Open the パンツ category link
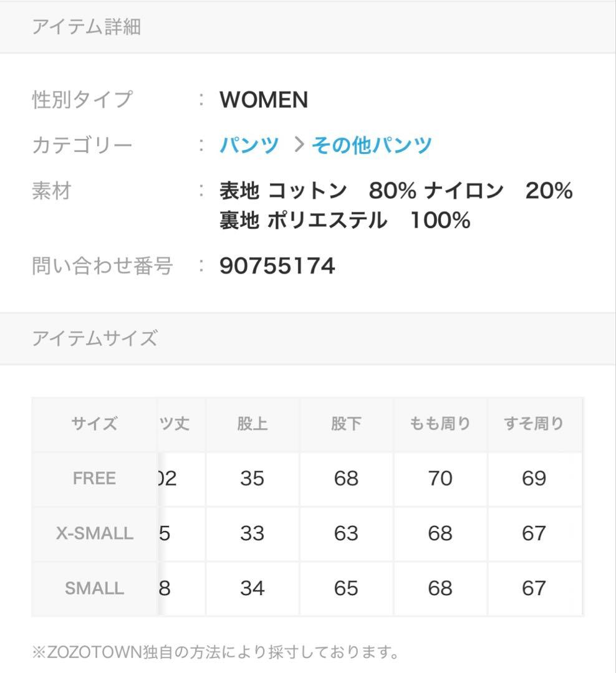The width and height of the screenshot is (616, 673). (249, 145)
